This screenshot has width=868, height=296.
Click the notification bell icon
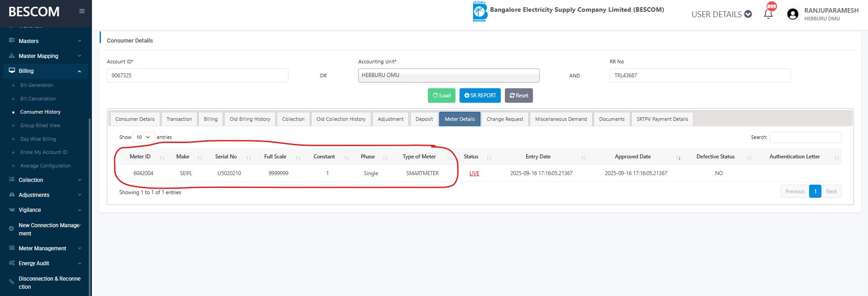pos(768,14)
